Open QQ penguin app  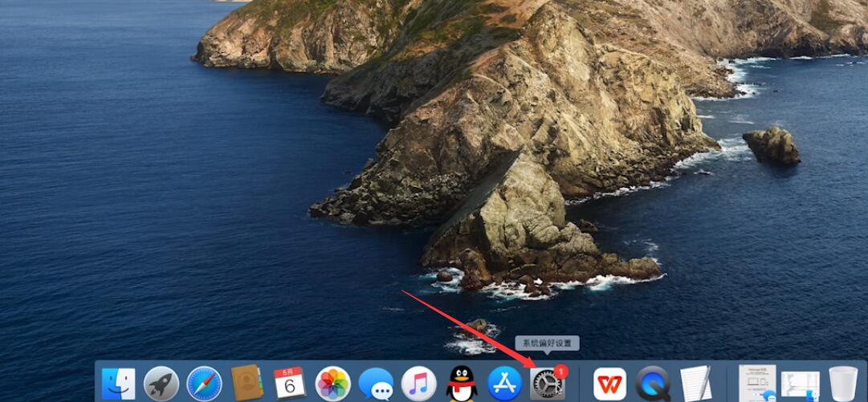(x=462, y=384)
